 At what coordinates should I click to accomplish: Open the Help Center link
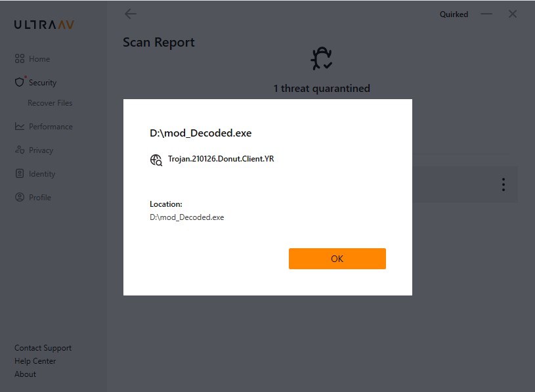point(35,361)
